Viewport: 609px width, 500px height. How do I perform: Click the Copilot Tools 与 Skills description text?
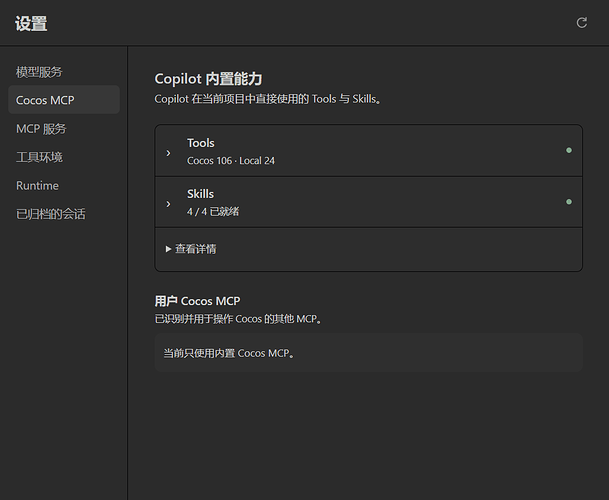(x=268, y=99)
